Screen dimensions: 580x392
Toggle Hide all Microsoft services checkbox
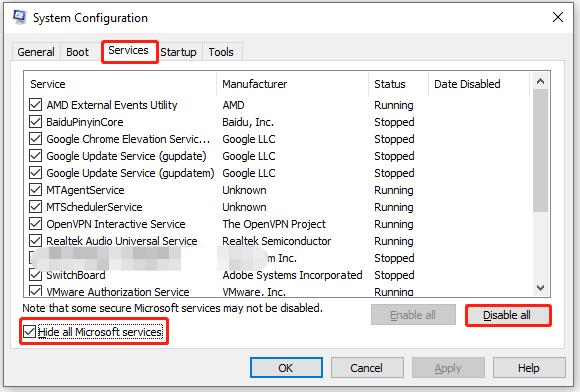pyautogui.click(x=29, y=332)
